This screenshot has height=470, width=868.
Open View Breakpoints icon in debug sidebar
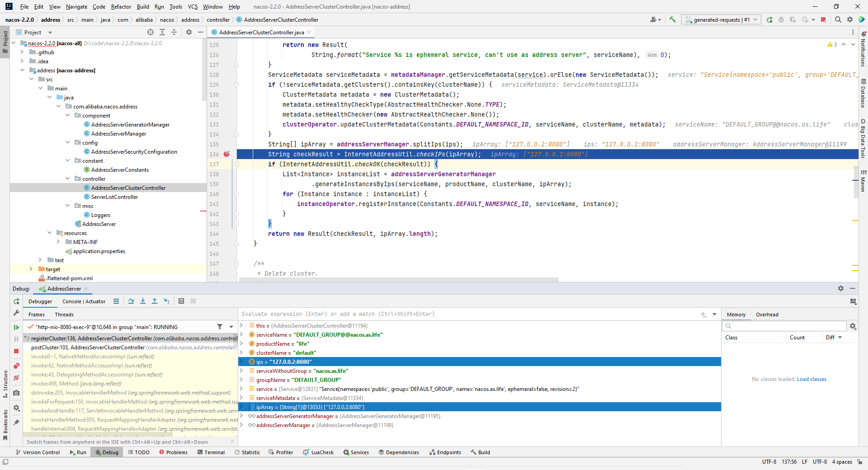coord(16,366)
